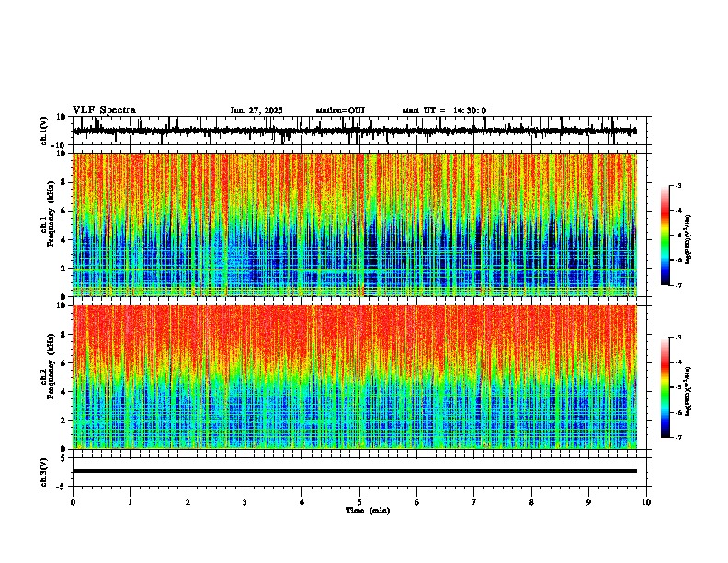Click time axis tick label "8"
Screen dimensions: 728x563
[531, 502]
